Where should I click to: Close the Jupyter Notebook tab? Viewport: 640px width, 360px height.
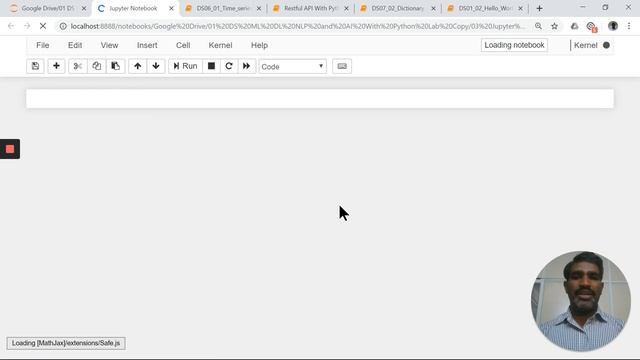(x=171, y=8)
